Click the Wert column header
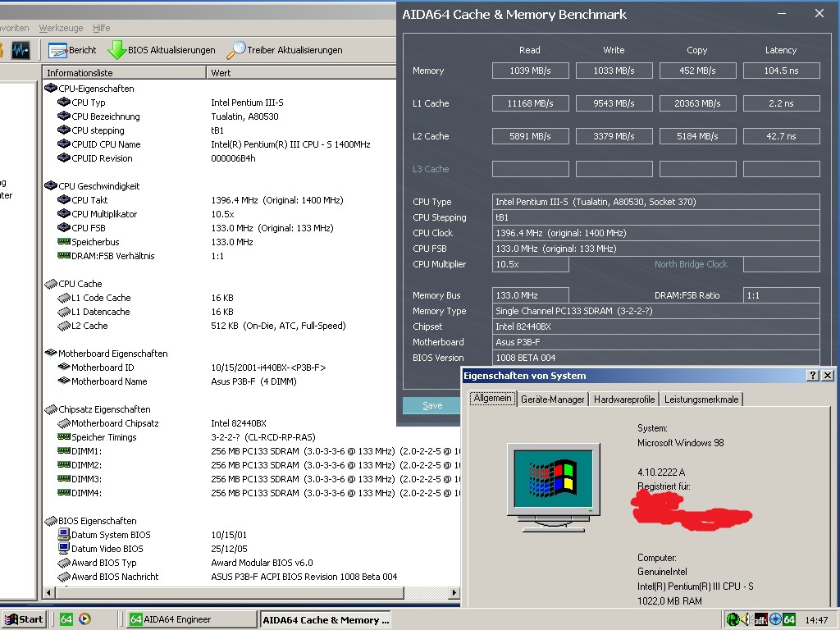Screen dimensions: 840x630 tap(301, 72)
